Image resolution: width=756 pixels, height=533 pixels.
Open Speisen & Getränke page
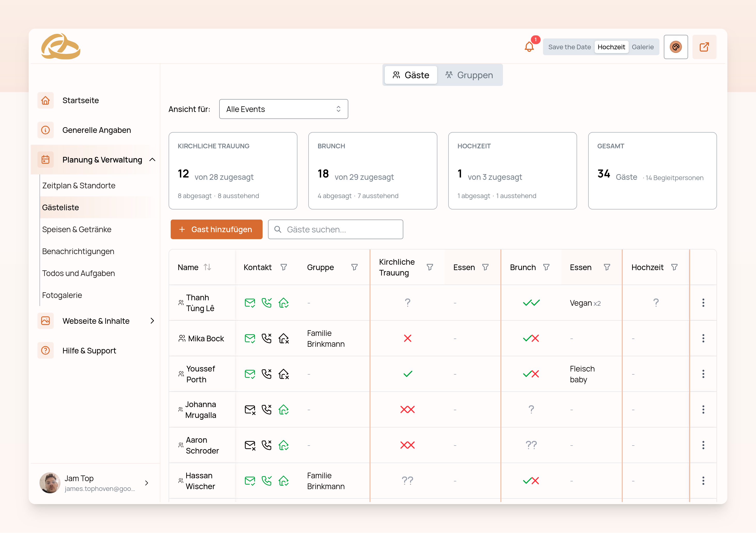(77, 229)
